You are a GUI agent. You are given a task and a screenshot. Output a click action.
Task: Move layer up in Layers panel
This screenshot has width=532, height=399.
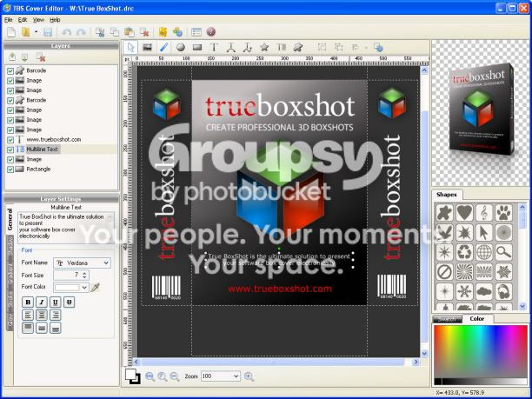click(12, 57)
